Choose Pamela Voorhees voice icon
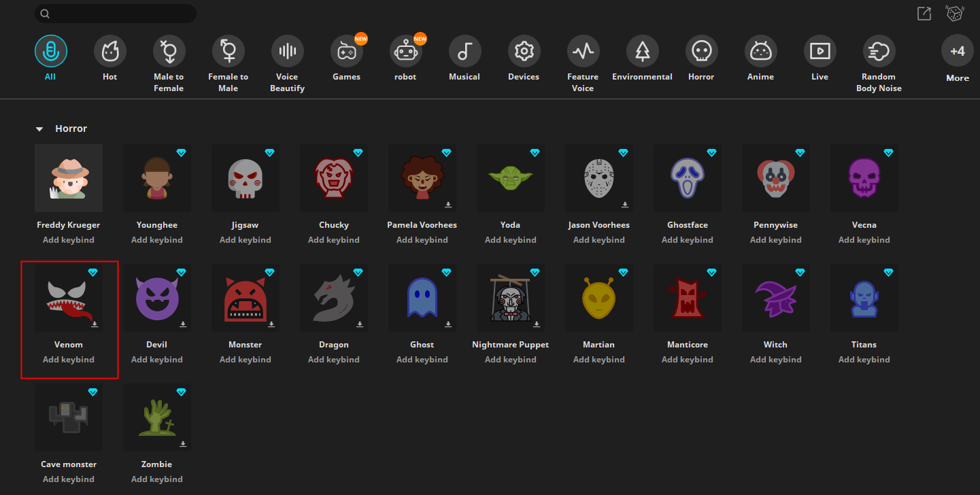980x495 pixels. tap(422, 178)
